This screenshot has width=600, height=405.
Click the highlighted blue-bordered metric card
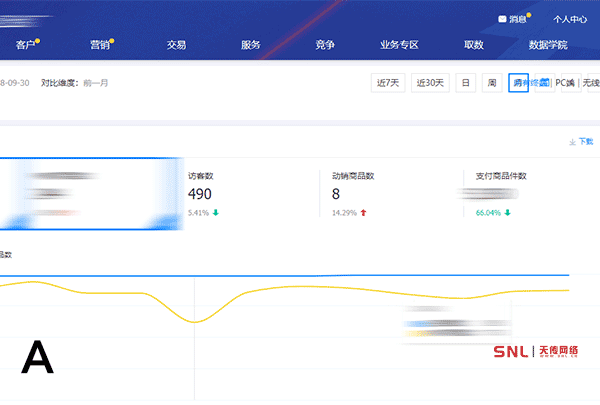(90, 193)
